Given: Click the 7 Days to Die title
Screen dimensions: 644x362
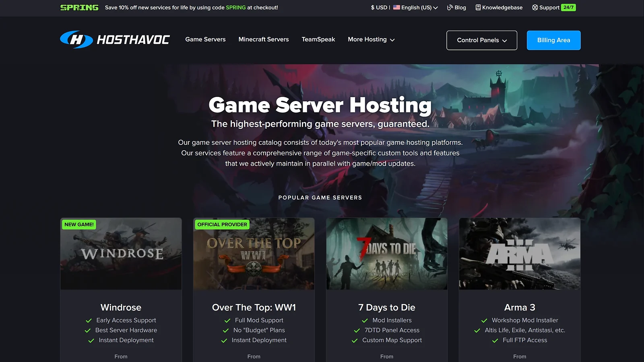Looking at the screenshot, I should 387,307.
